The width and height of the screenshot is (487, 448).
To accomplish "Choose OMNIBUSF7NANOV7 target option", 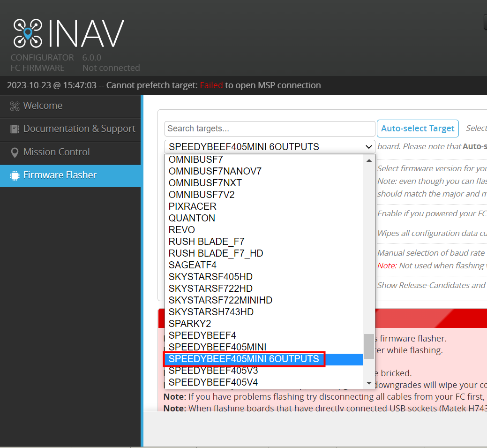I will tap(264, 171).
